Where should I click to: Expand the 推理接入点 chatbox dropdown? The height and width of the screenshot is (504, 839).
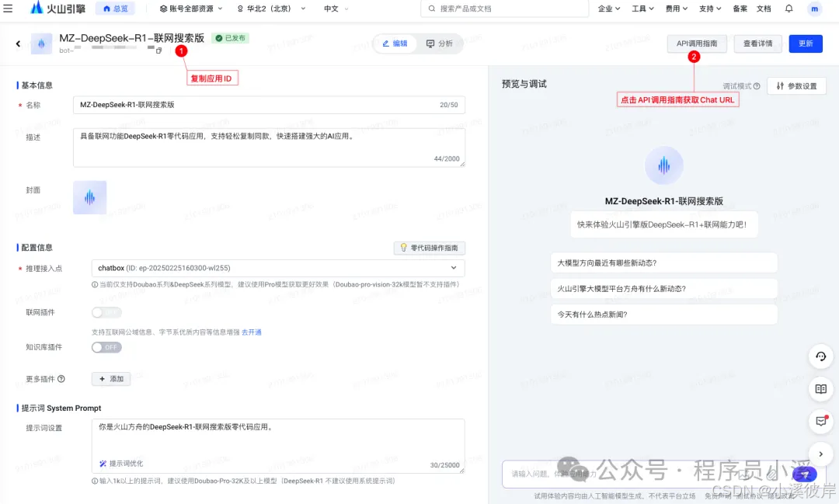click(278, 268)
